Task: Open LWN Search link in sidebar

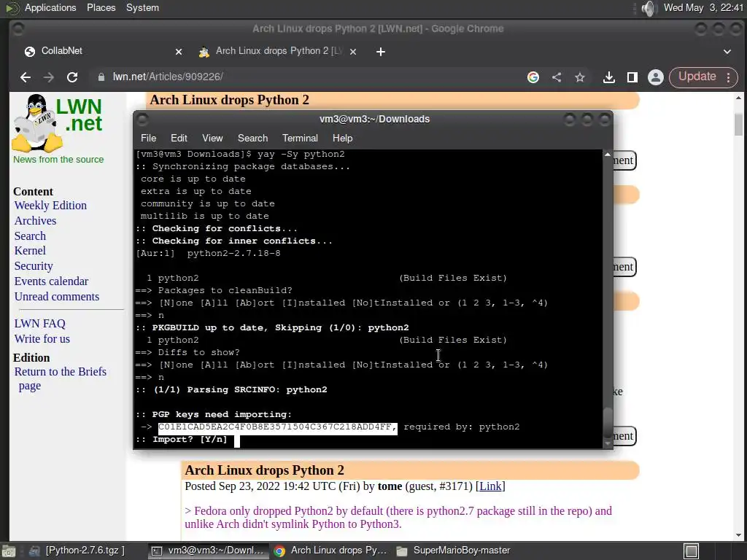Action: pos(30,236)
